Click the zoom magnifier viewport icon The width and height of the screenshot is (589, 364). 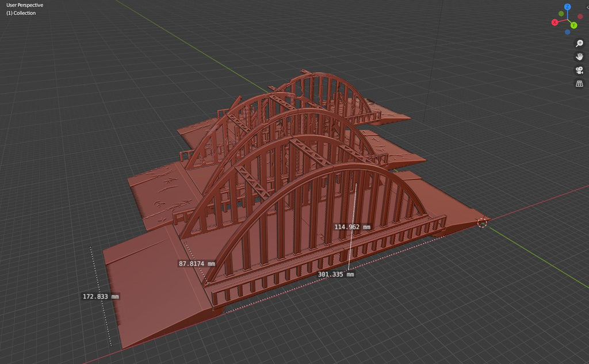tap(579, 44)
